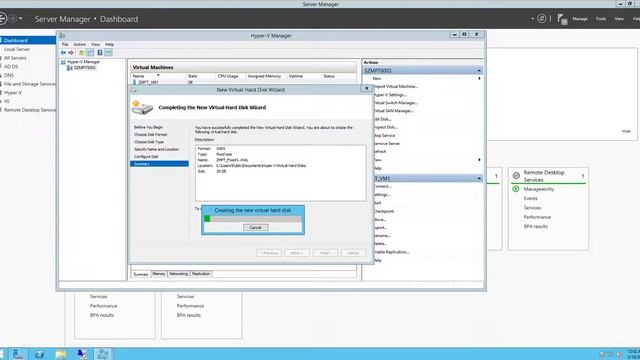
Task: Expand the New submenu arrow in Actions
Action: point(479,78)
